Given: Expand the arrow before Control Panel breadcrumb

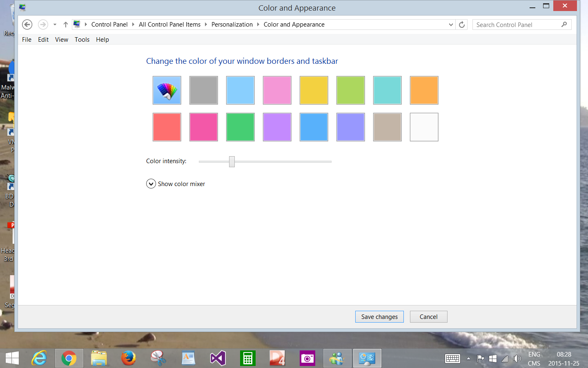Looking at the screenshot, I should [x=86, y=25].
